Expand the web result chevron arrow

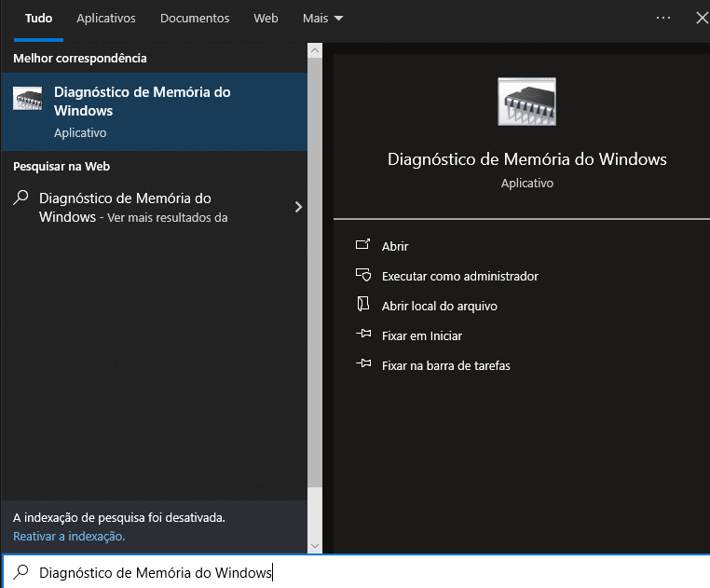pyautogui.click(x=298, y=207)
